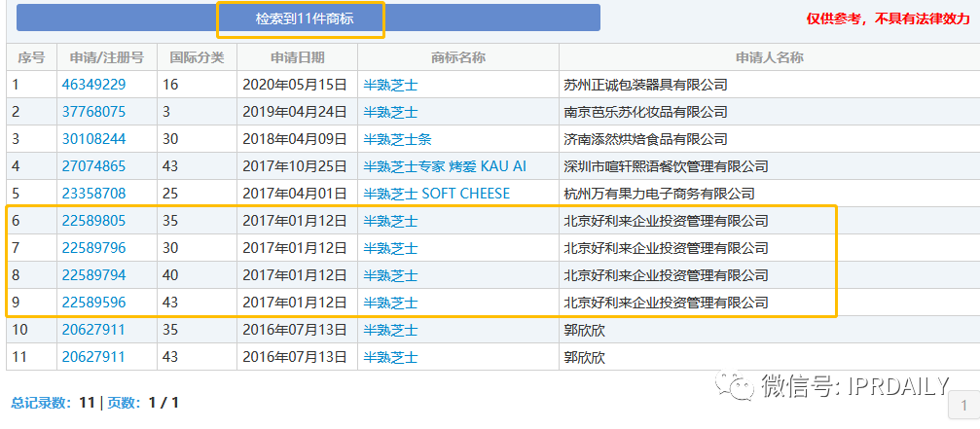
Task: Click the 申请日期 column header
Action: tap(298, 58)
